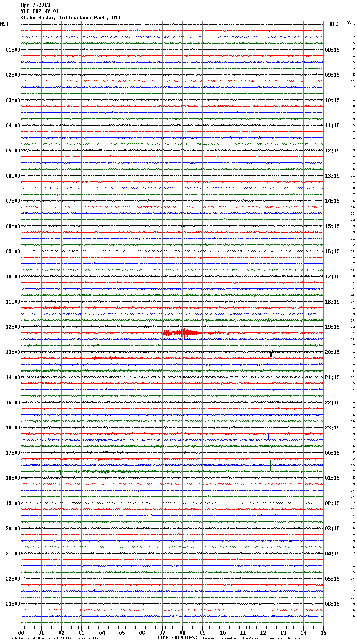Click the 15 minute tick label on x-axis
The image size is (357, 644).
(323, 633)
